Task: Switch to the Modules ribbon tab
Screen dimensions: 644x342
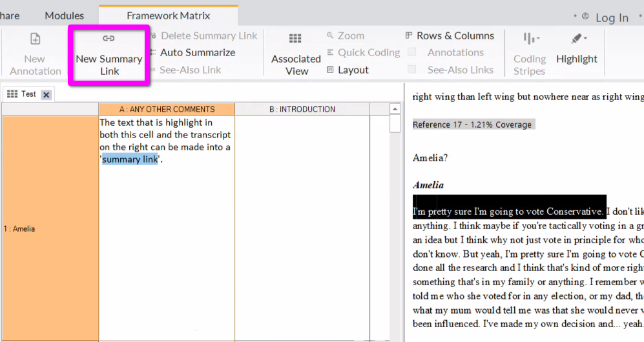Action: point(64,15)
